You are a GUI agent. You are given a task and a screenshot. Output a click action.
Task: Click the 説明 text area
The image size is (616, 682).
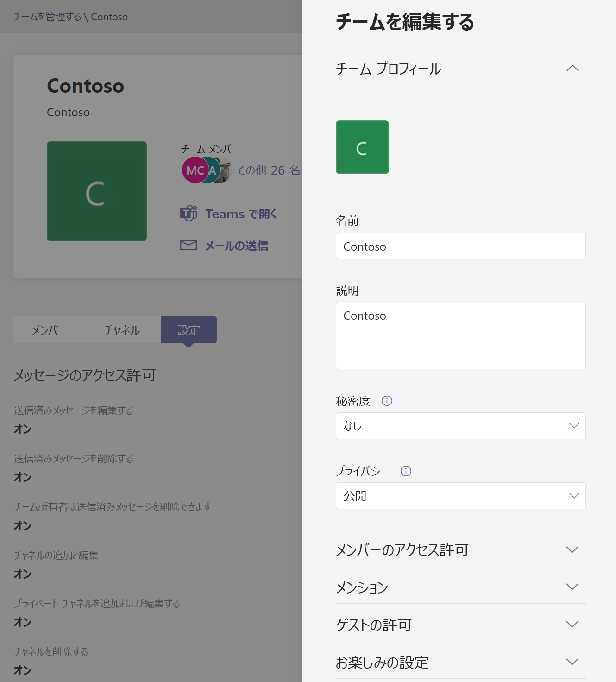pyautogui.click(x=461, y=336)
